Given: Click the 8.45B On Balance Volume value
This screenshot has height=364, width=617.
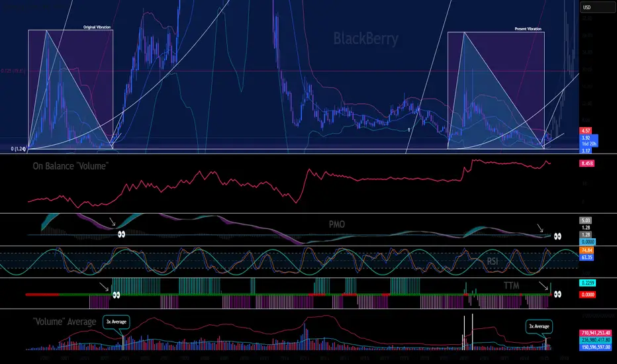Looking at the screenshot, I should [x=587, y=163].
